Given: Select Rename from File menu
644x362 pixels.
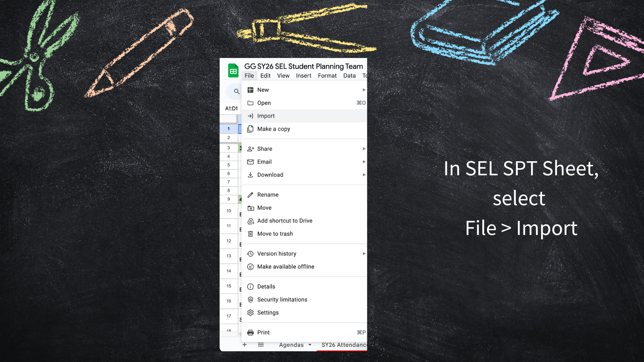Looking at the screenshot, I should (268, 195).
